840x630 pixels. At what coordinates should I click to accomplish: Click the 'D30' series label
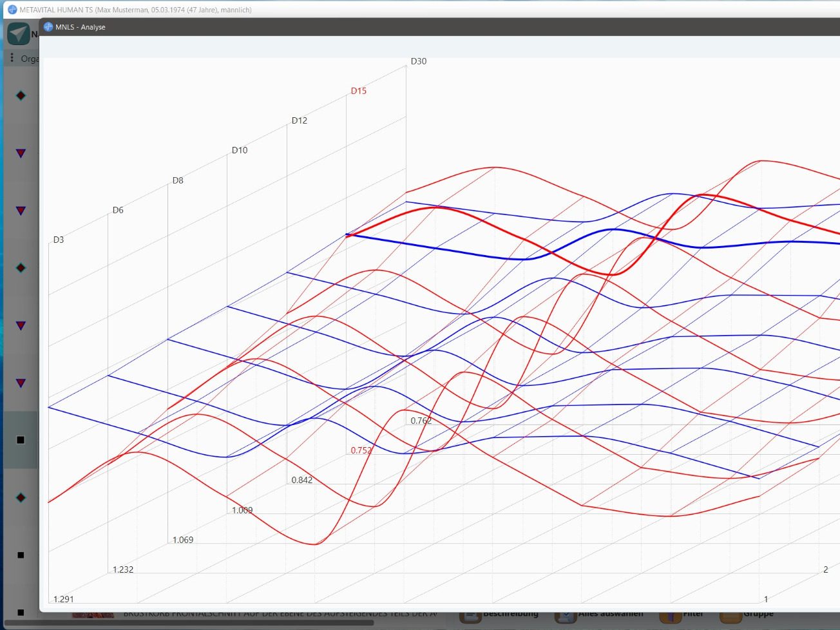click(419, 61)
